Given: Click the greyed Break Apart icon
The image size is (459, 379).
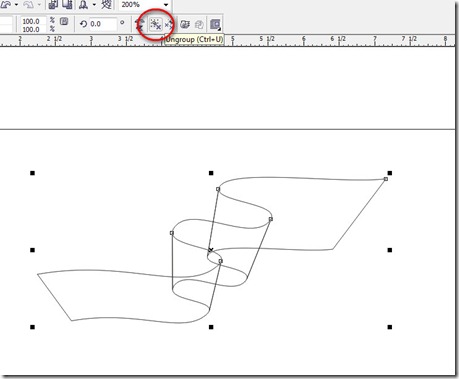Looking at the screenshot, I should point(199,24).
